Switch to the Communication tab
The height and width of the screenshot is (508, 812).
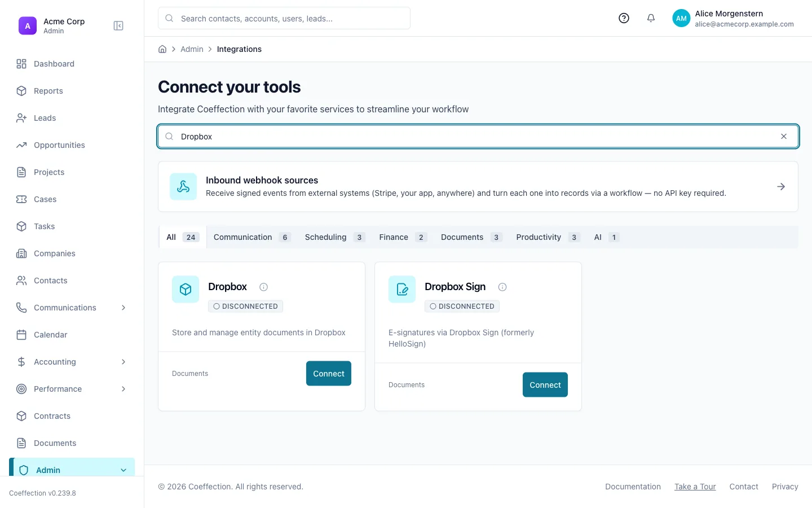click(252, 237)
